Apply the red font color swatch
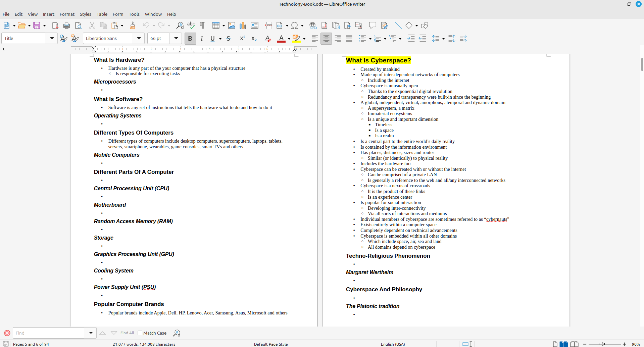Image resolution: width=644 pixels, height=347 pixels. (281, 39)
